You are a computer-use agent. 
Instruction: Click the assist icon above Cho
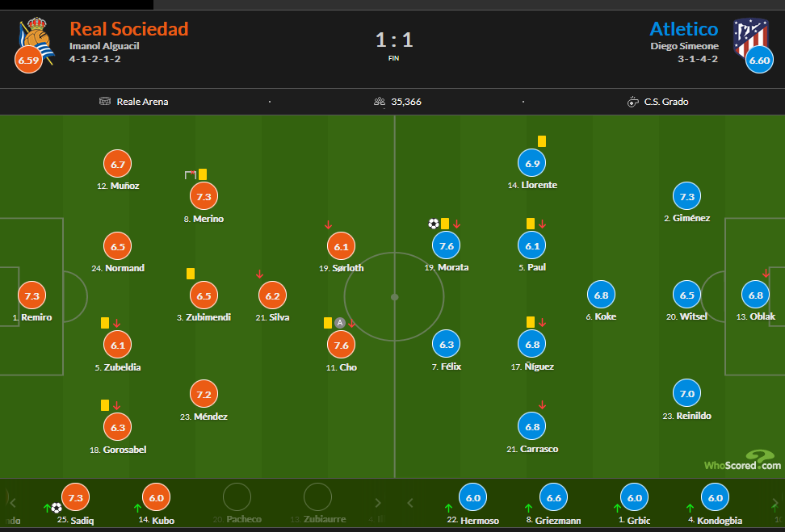click(x=340, y=323)
